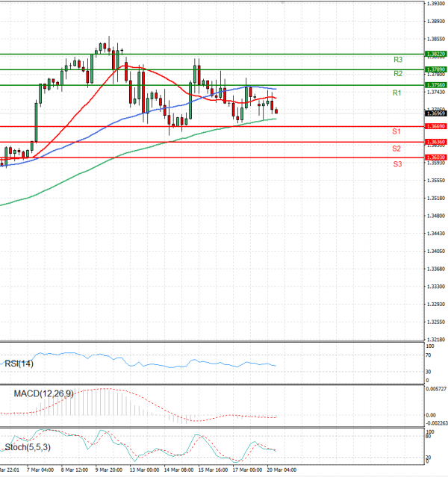
Task: Click the 1.38550 price axis value
Action: click(x=436, y=39)
